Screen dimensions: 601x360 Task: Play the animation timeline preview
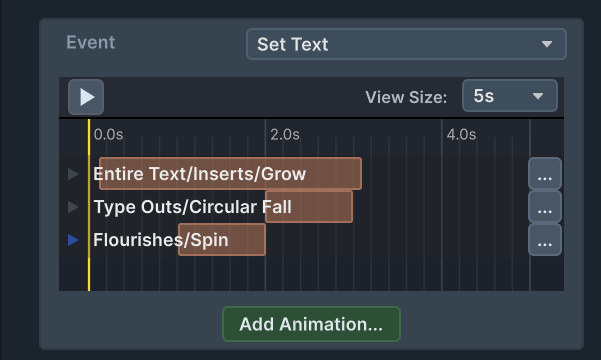86,97
